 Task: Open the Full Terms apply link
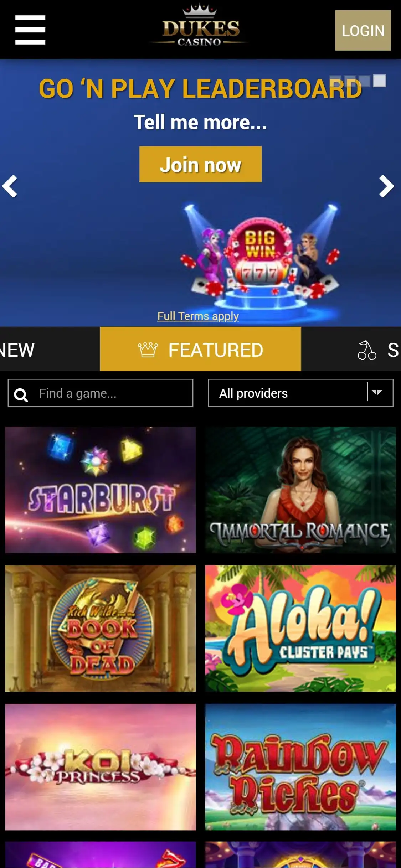pos(198,316)
